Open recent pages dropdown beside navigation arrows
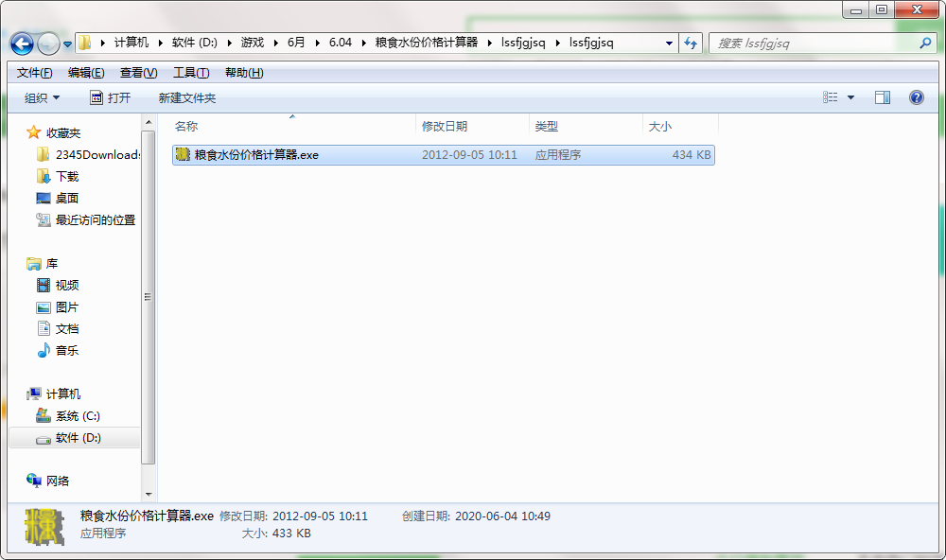Screen dimensions: 946x560 [x=67, y=44]
